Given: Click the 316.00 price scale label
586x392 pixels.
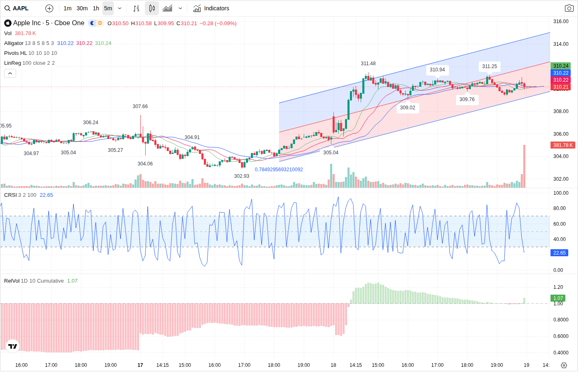Looking at the screenshot, I should tap(561, 21).
